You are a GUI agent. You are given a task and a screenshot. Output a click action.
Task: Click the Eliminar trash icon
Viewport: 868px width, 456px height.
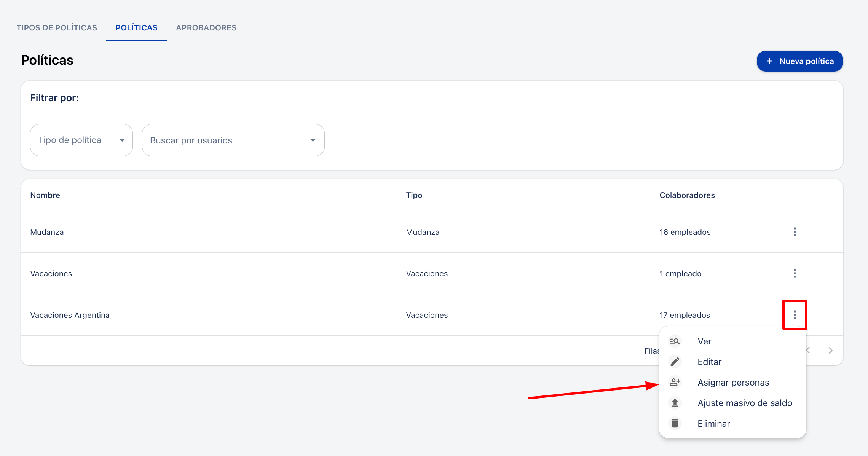675,423
